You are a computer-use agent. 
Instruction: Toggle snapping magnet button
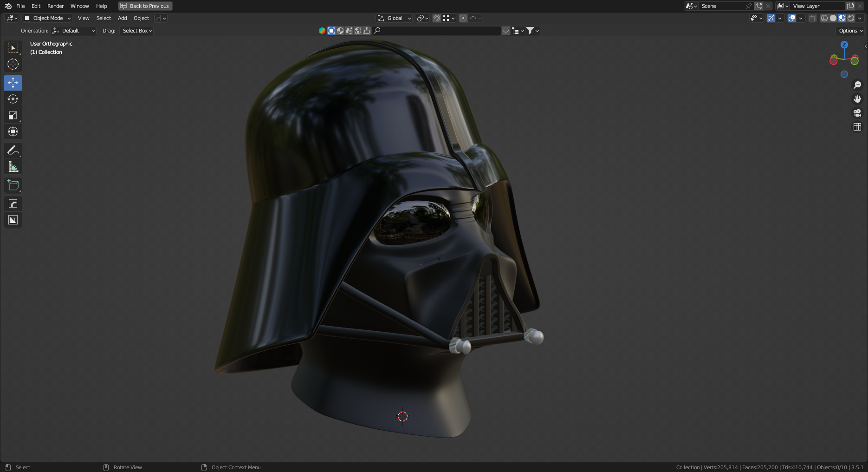coord(436,18)
